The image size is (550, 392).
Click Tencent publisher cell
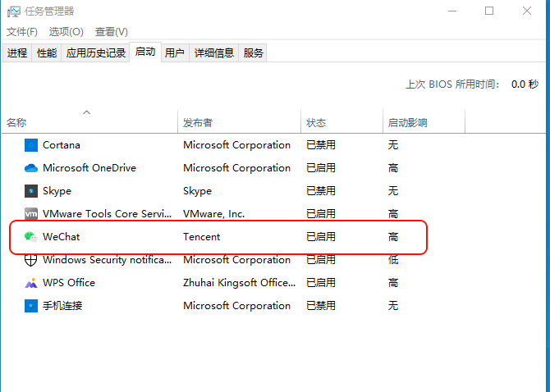pyautogui.click(x=201, y=237)
